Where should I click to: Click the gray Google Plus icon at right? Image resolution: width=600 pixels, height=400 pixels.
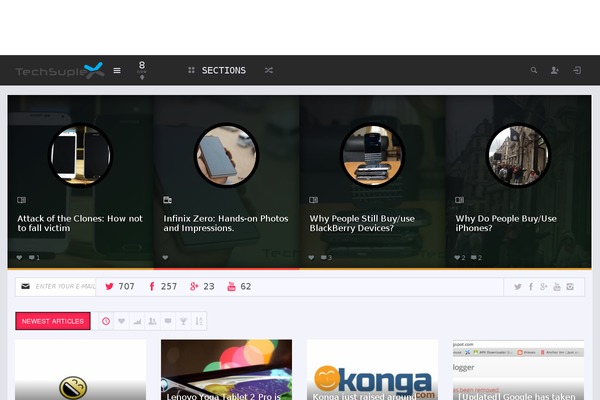(x=544, y=287)
